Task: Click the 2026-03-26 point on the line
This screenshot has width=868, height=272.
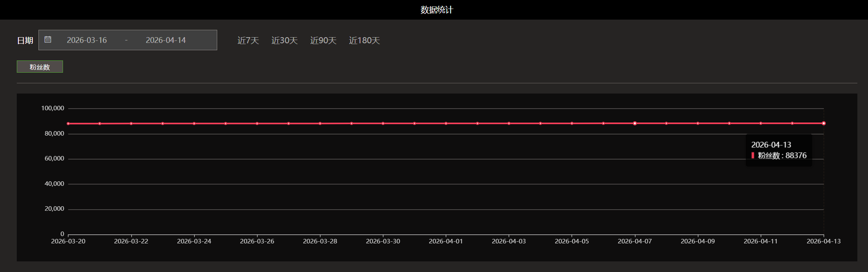Action: (257, 123)
